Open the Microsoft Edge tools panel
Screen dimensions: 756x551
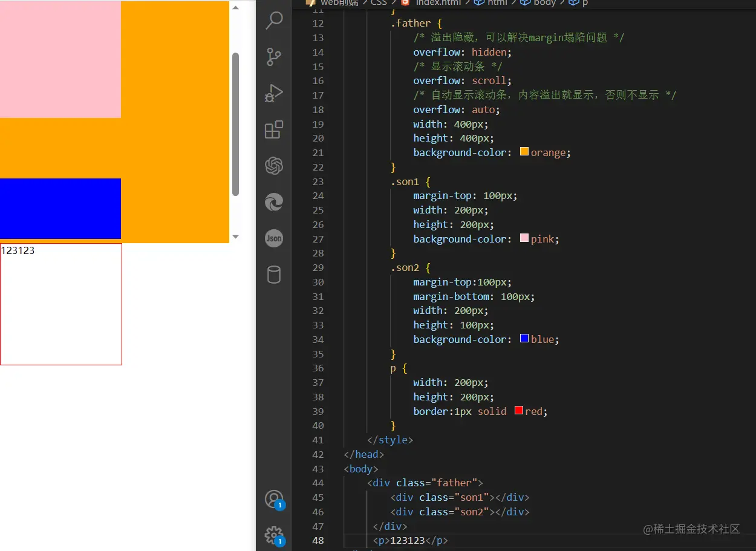(274, 202)
